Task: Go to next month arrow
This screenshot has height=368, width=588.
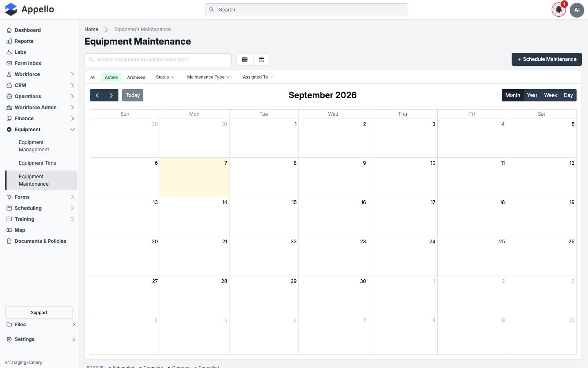Action: tap(111, 95)
